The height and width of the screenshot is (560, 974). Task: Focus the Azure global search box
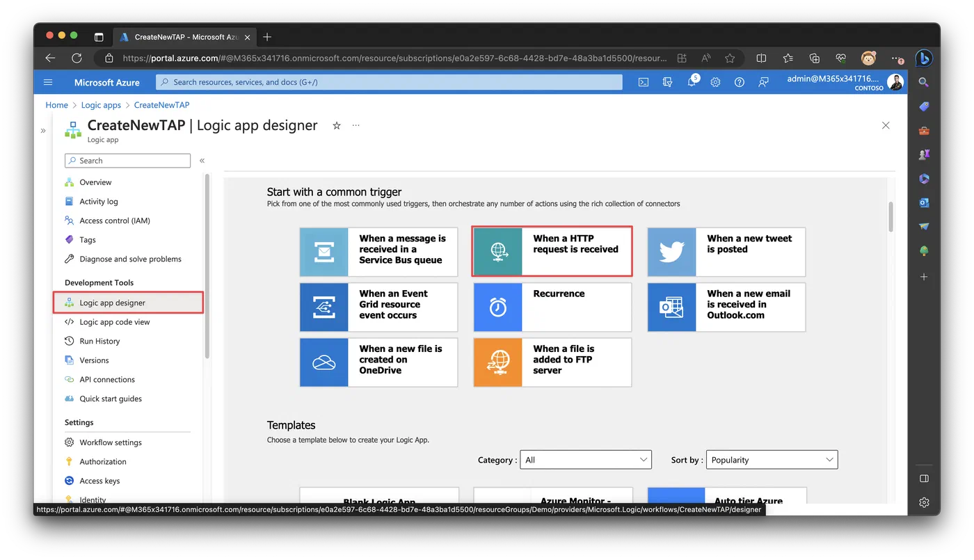[390, 82]
